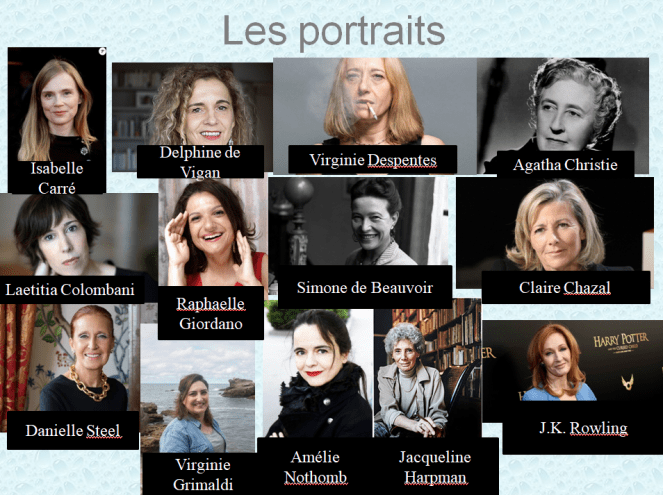This screenshot has width=663, height=495.
Task: Click the Simone de Beauvoir caption
Action: [365, 287]
